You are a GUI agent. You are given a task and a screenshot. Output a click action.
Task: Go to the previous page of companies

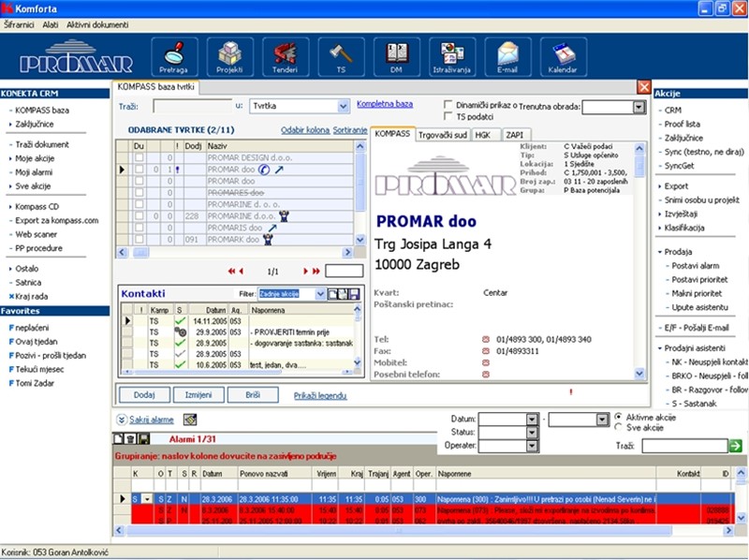tap(242, 271)
